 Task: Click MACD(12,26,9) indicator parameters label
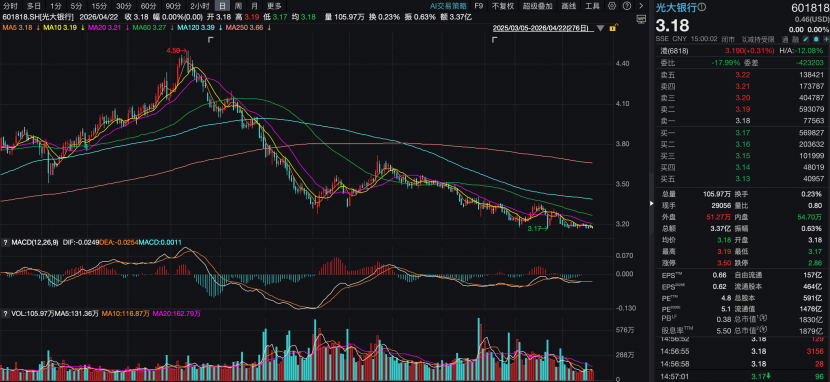[34, 242]
